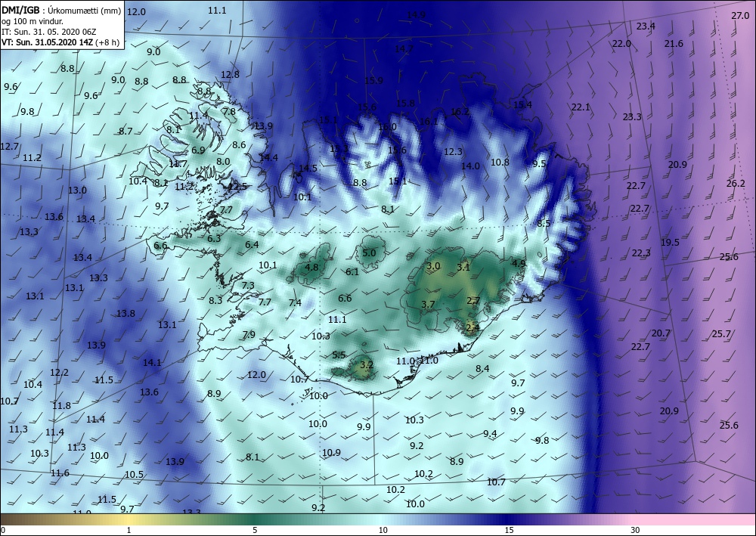Click the map value 15.9
Image resolution: width=756 pixels, height=536 pixels.
pyautogui.click(x=373, y=80)
